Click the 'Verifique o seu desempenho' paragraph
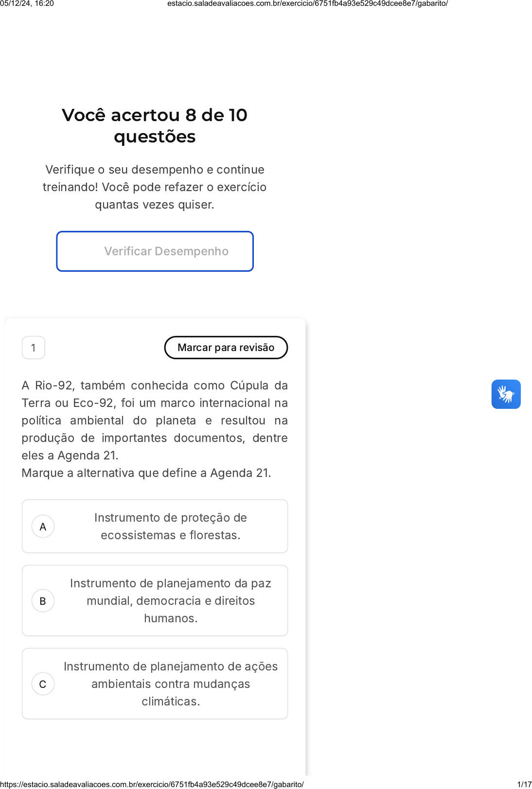The image size is (532, 789). [155, 187]
